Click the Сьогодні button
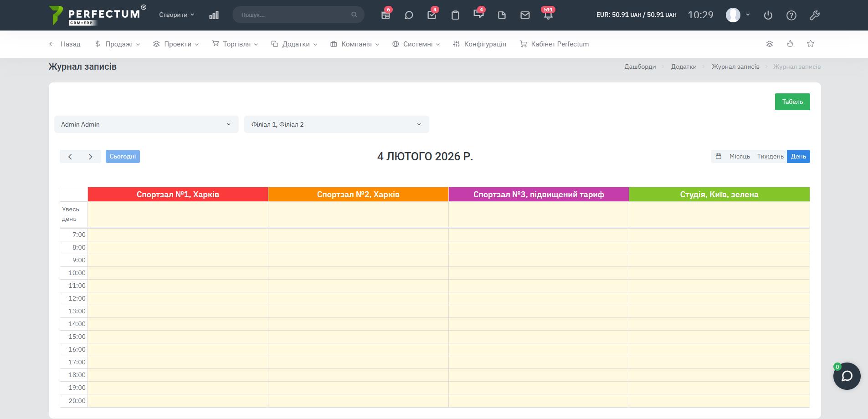Viewport: 868px width, 419px height. coord(123,156)
